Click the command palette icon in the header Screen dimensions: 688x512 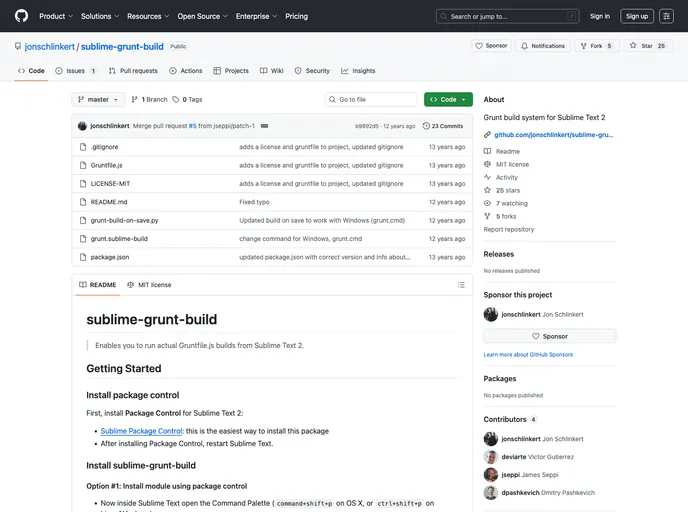pyautogui.click(x=666, y=16)
